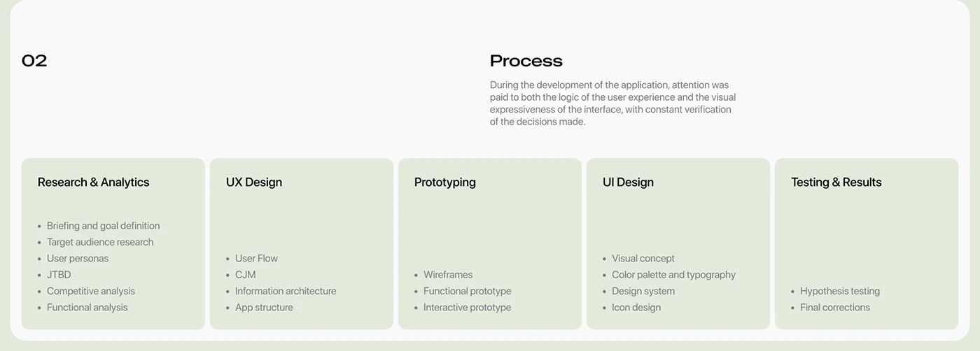Select the User personas bullet
This screenshot has height=351, width=980.
[x=78, y=259]
